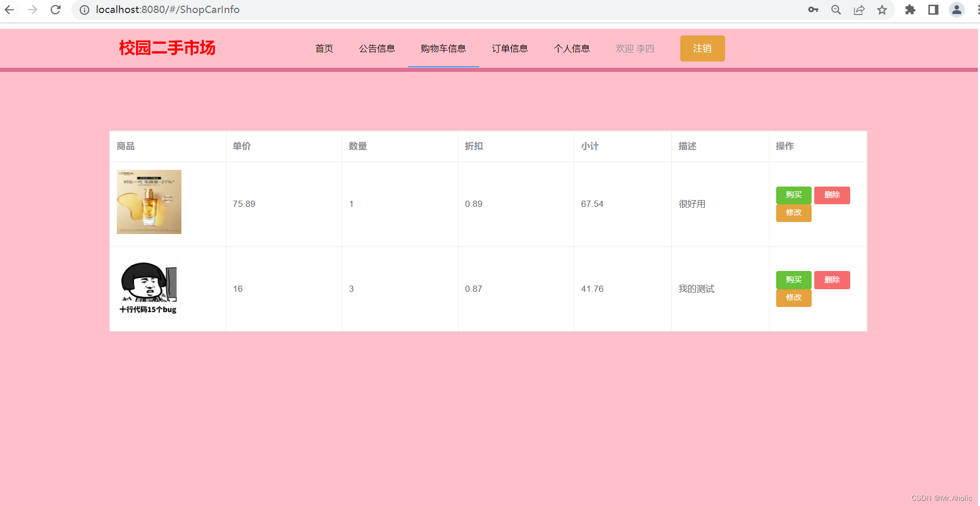
Task: Purchase the L'Oreal item via 购买 button
Action: (793, 195)
